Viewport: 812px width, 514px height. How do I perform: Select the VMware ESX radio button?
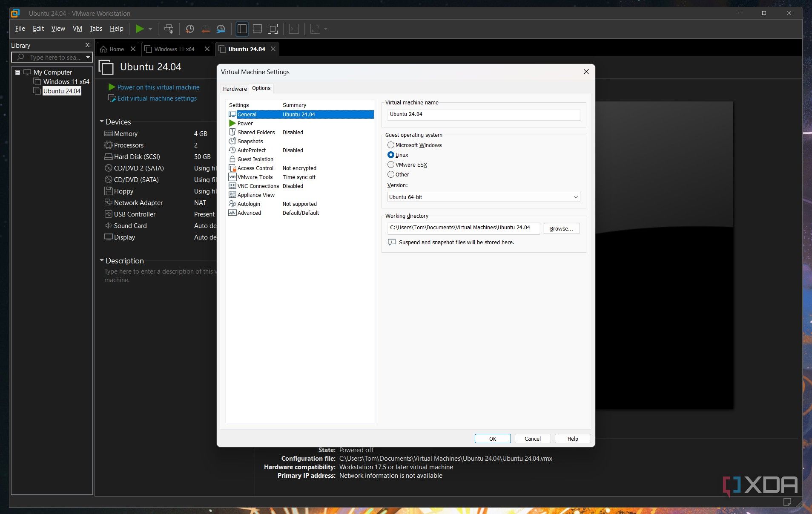coord(390,165)
